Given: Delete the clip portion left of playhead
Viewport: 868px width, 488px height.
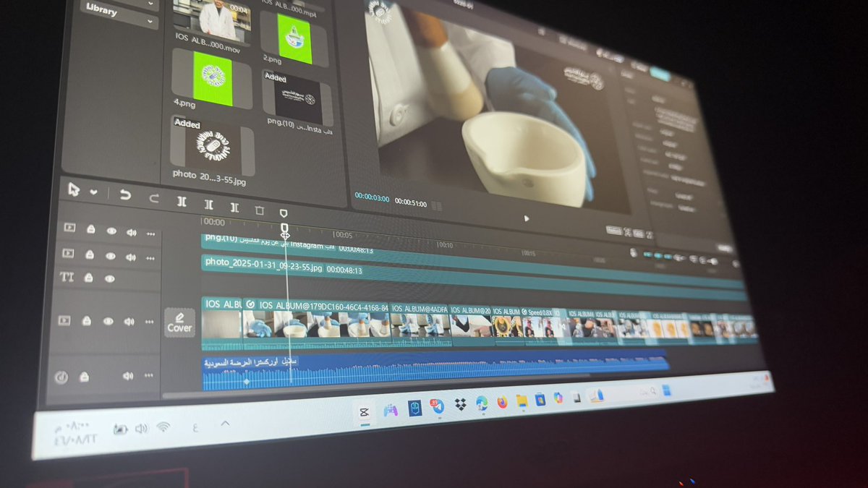Looking at the screenshot, I should (208, 205).
